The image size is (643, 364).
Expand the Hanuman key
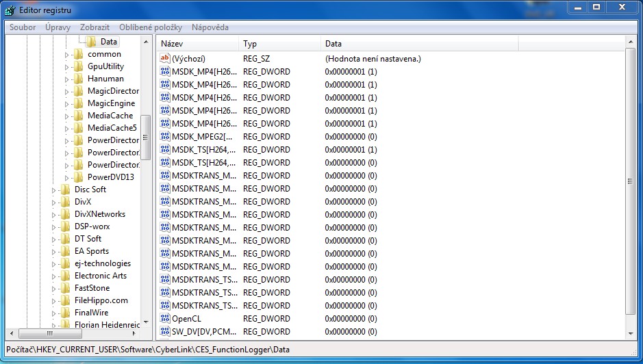[x=66, y=79]
